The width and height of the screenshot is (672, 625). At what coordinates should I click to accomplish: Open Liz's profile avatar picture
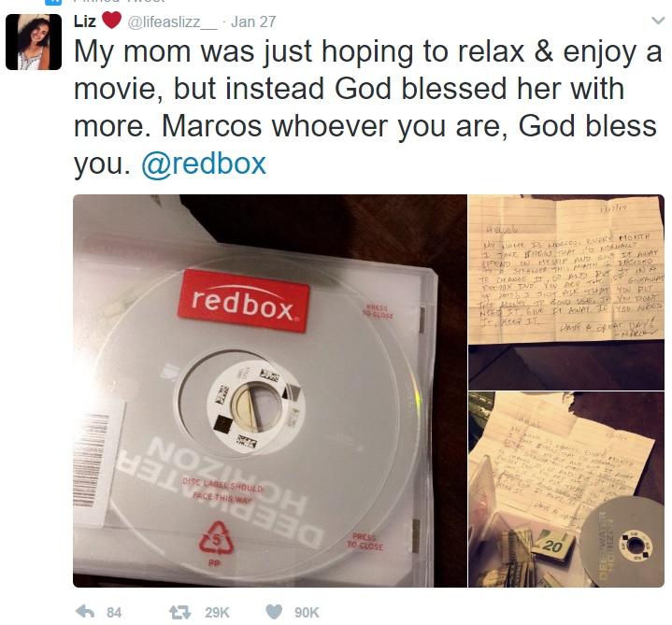click(34, 42)
